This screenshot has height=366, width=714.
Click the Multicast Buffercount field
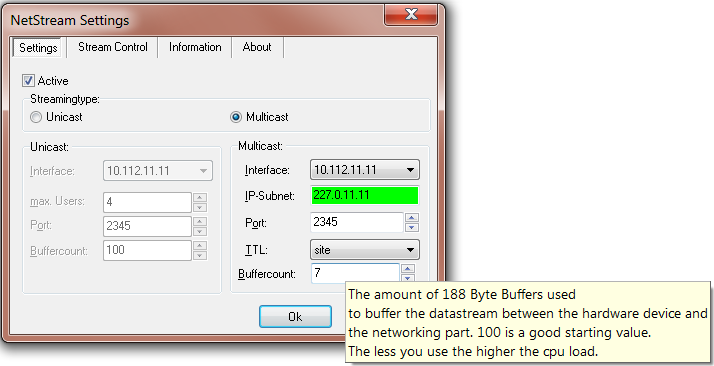point(355,273)
